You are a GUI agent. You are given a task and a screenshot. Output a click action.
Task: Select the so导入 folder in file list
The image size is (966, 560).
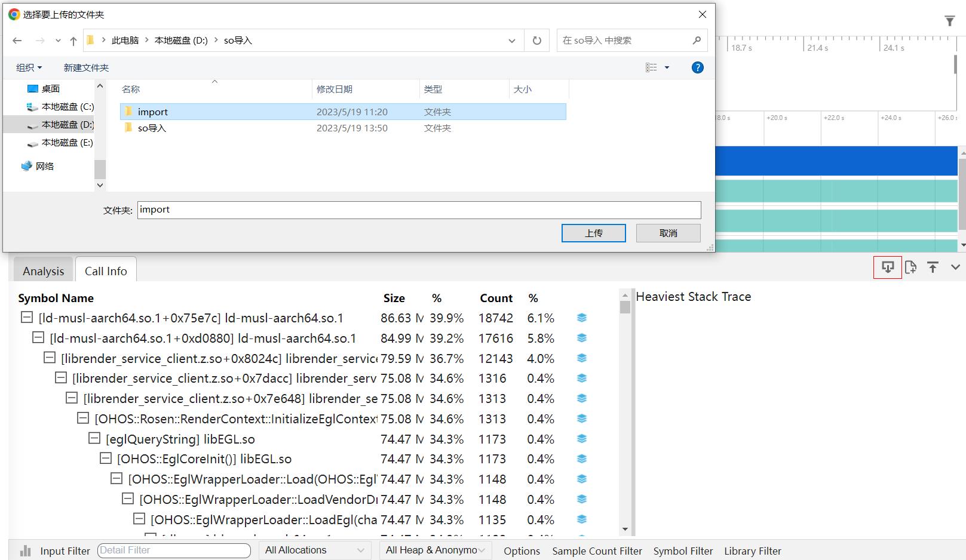(x=152, y=128)
